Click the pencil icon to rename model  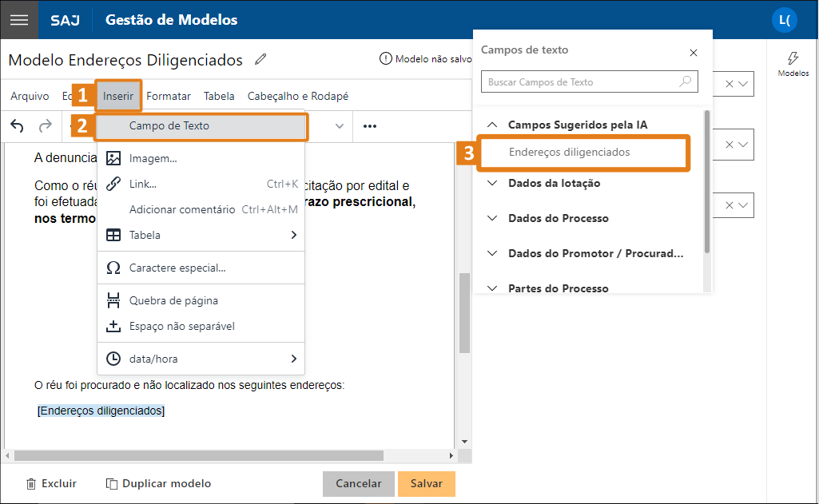coord(260,59)
